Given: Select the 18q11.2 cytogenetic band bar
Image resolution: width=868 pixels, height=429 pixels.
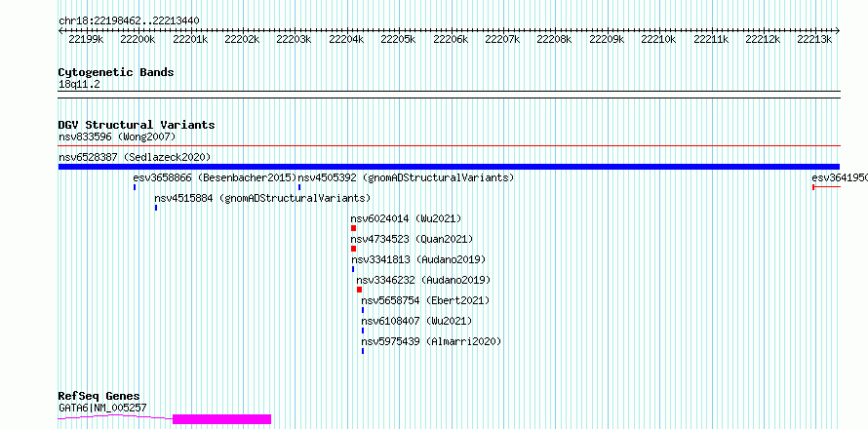Looking at the screenshot, I should [449, 95].
